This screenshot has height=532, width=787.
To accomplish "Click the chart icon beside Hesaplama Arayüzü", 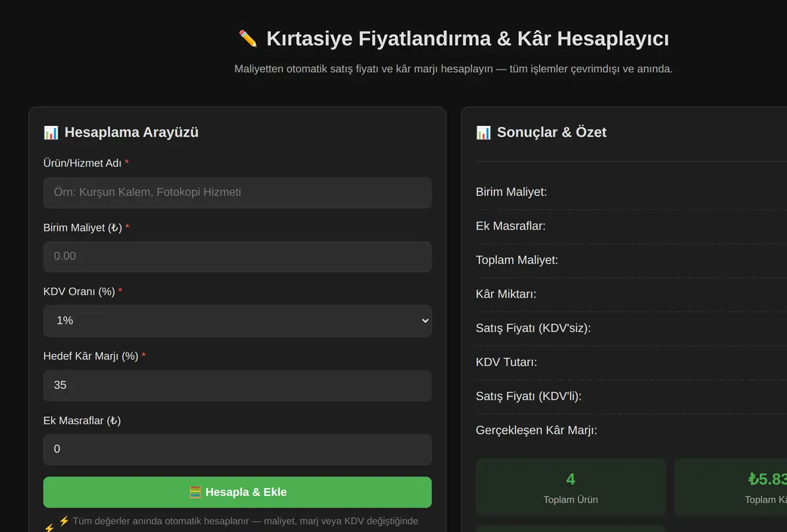I will tap(51, 133).
